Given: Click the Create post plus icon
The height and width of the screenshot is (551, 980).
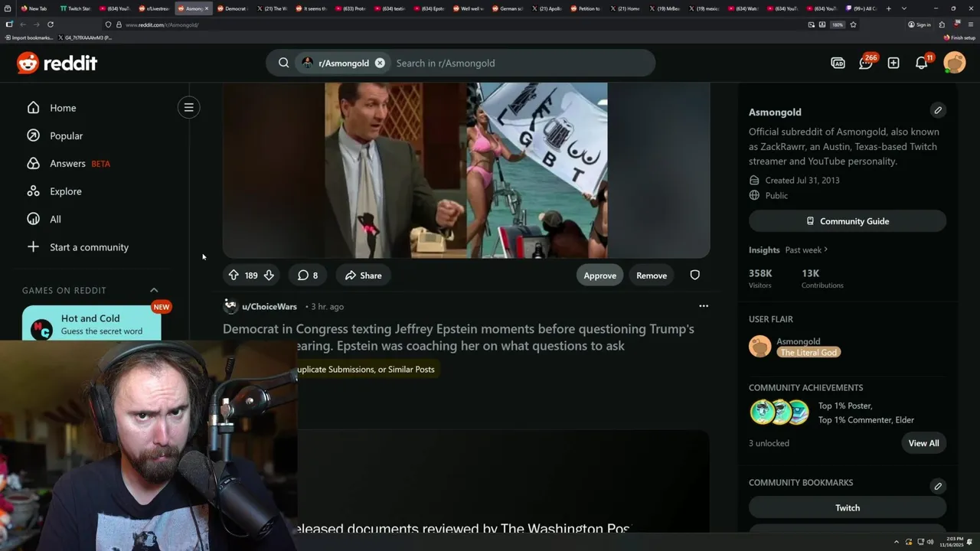Looking at the screenshot, I should pyautogui.click(x=893, y=63).
